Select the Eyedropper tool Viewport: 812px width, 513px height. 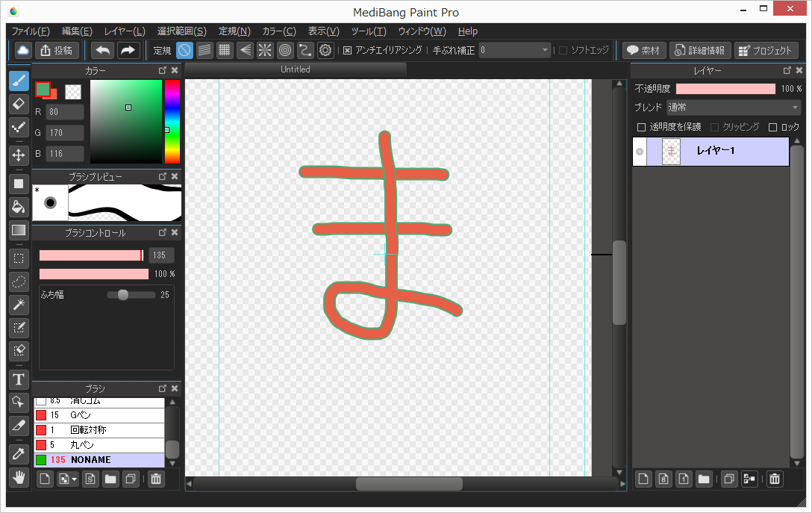19,454
